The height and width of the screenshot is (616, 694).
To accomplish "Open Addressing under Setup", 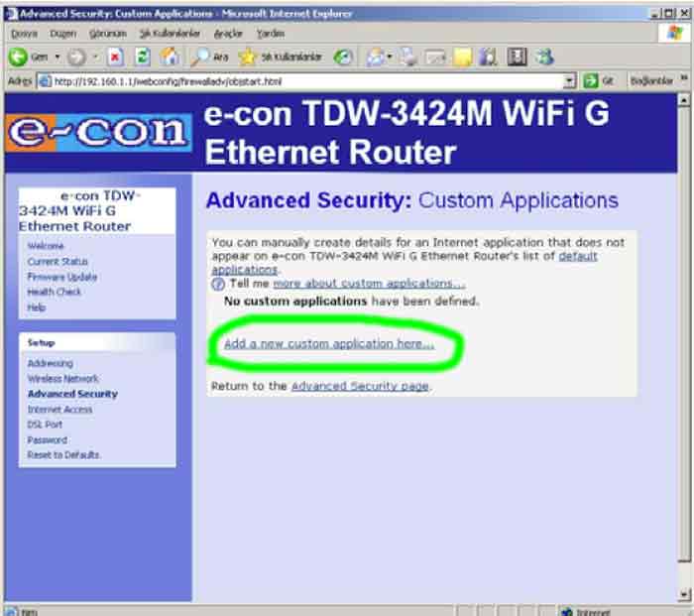I will pyautogui.click(x=50, y=363).
